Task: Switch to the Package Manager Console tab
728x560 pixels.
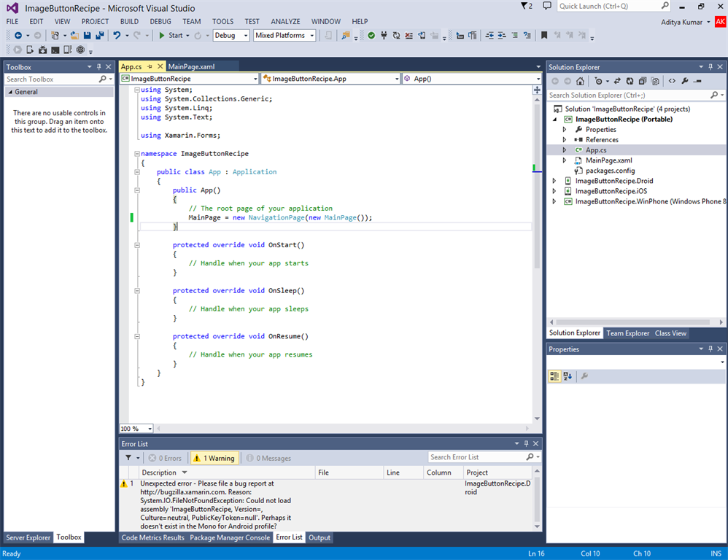Action: click(x=230, y=537)
